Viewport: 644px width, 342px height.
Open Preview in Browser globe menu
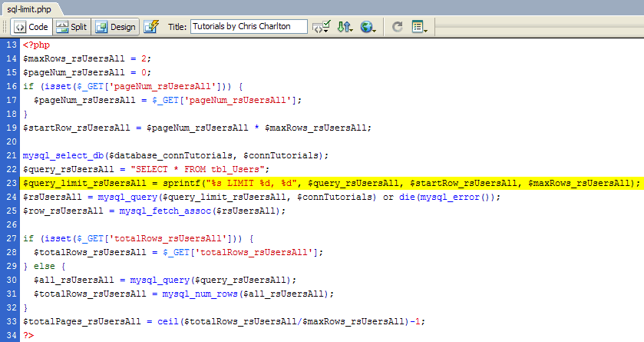pos(369,27)
